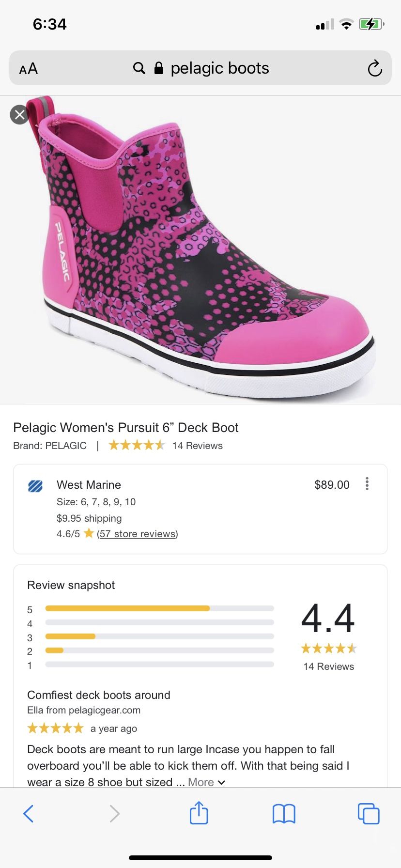The image size is (401, 868).
Task: Show all open Safari tabs
Action: tap(368, 813)
